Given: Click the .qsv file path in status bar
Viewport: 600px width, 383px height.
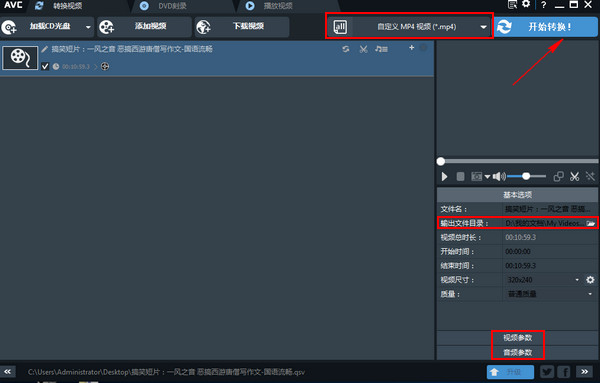Looking at the screenshot, I should pos(166,372).
